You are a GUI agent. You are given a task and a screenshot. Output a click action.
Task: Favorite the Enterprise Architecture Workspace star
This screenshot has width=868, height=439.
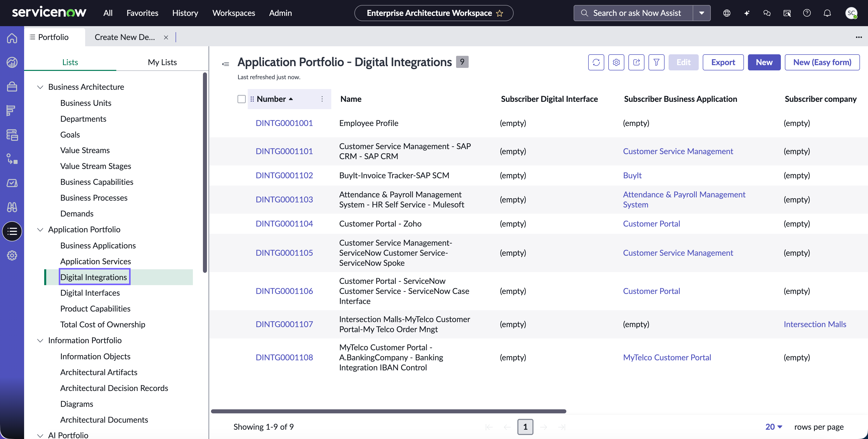[500, 13]
